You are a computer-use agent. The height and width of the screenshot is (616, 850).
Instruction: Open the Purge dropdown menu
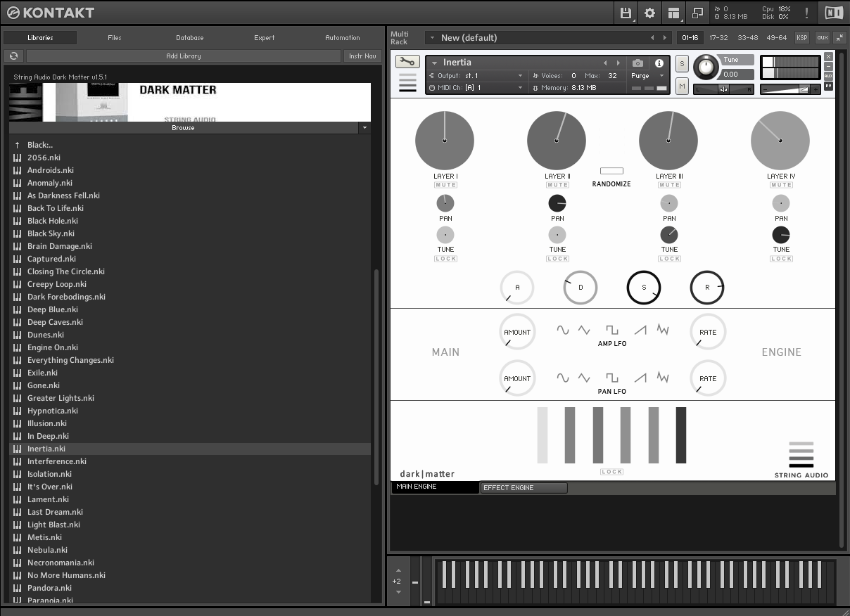point(662,76)
